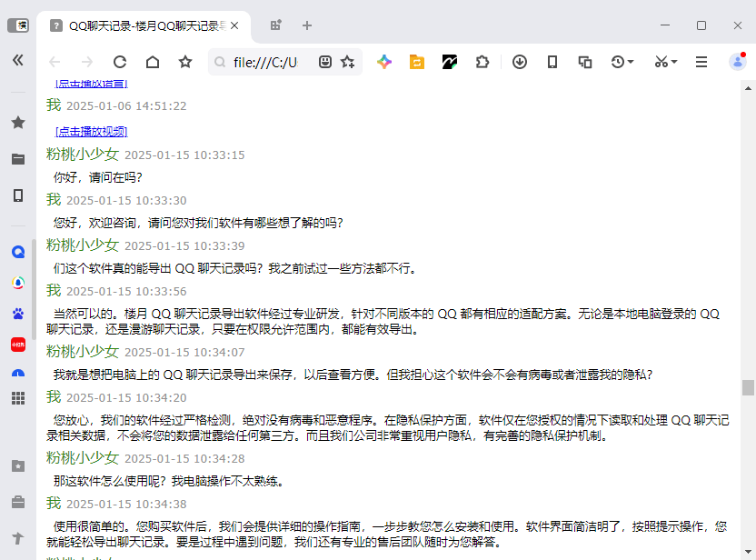The height and width of the screenshot is (560, 756).
Task: Click the message starting 您放心
Action: (388, 428)
